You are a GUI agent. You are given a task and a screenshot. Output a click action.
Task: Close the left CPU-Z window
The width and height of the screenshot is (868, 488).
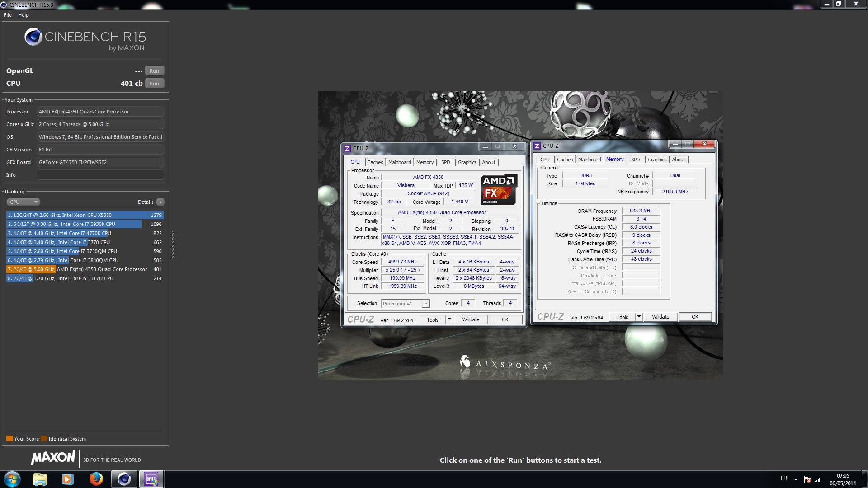[514, 147]
